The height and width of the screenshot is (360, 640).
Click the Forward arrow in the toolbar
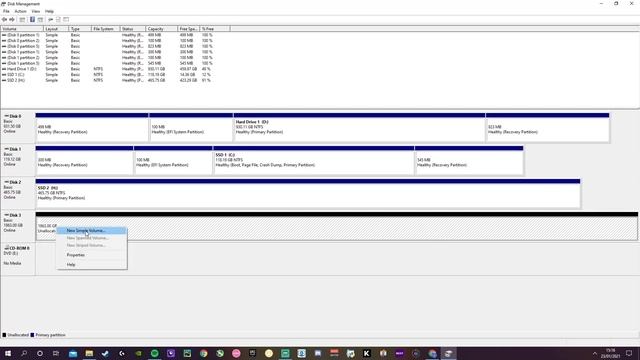pyautogui.click(x=12, y=20)
